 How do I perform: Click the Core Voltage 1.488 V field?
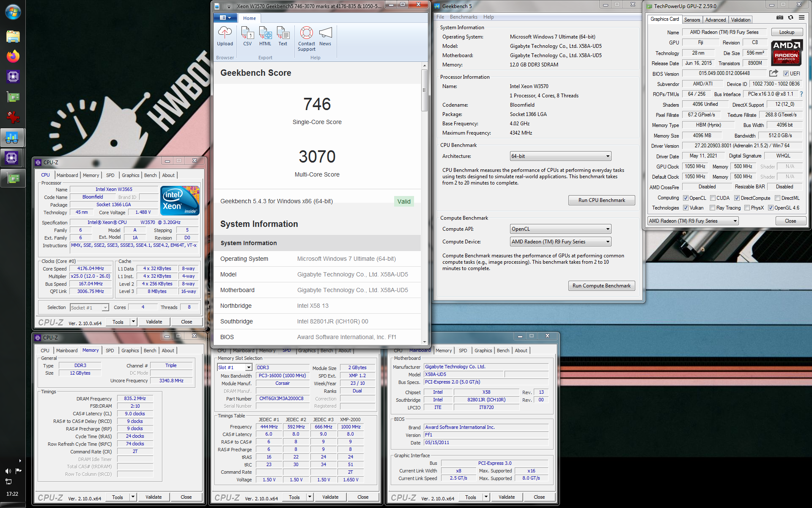point(143,212)
